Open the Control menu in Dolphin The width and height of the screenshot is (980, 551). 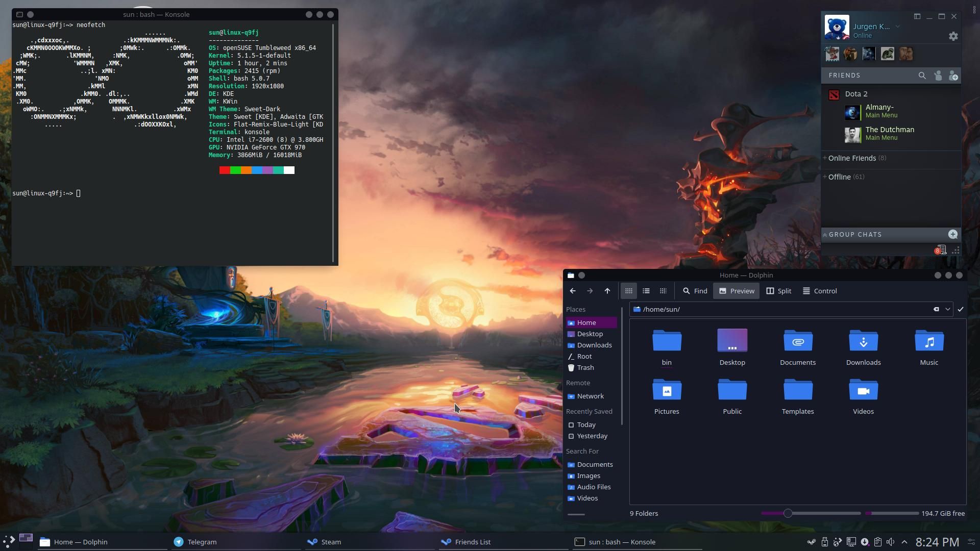coord(819,291)
